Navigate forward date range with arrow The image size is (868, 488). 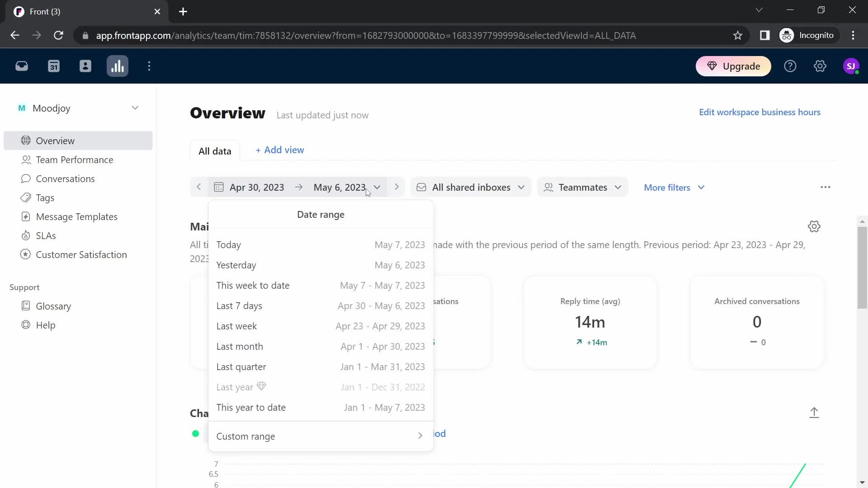click(x=397, y=187)
